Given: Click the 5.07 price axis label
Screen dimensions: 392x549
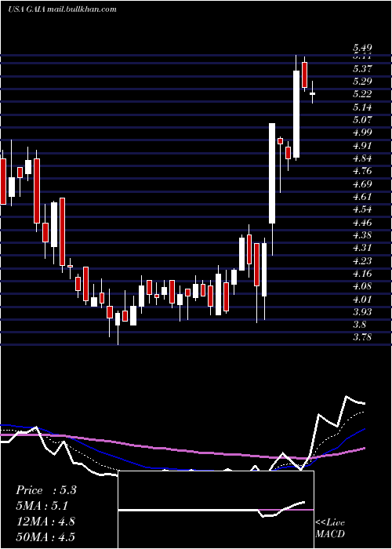Looking at the screenshot, I should pos(362,120).
